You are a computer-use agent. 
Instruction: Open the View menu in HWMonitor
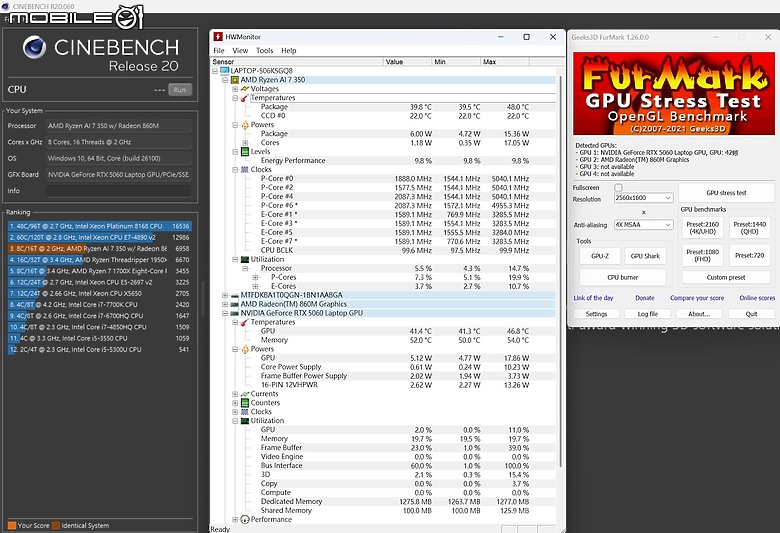(240, 50)
